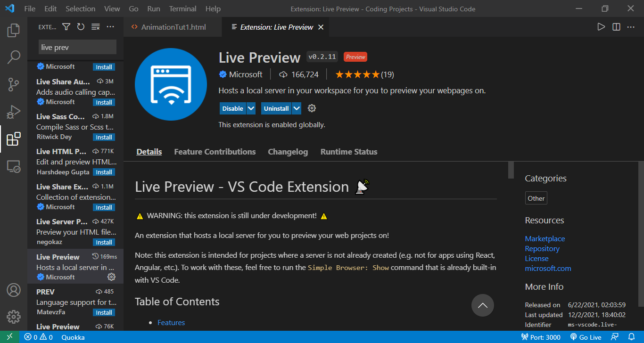The width and height of the screenshot is (644, 343).
Task: Install negokaz's Live Server Preview
Action: [104, 242]
